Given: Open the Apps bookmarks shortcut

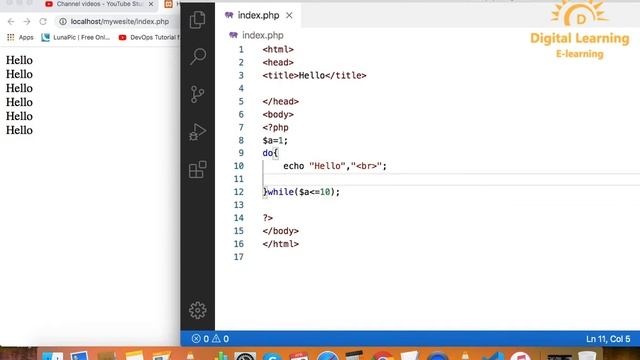Looking at the screenshot, I should [20, 38].
